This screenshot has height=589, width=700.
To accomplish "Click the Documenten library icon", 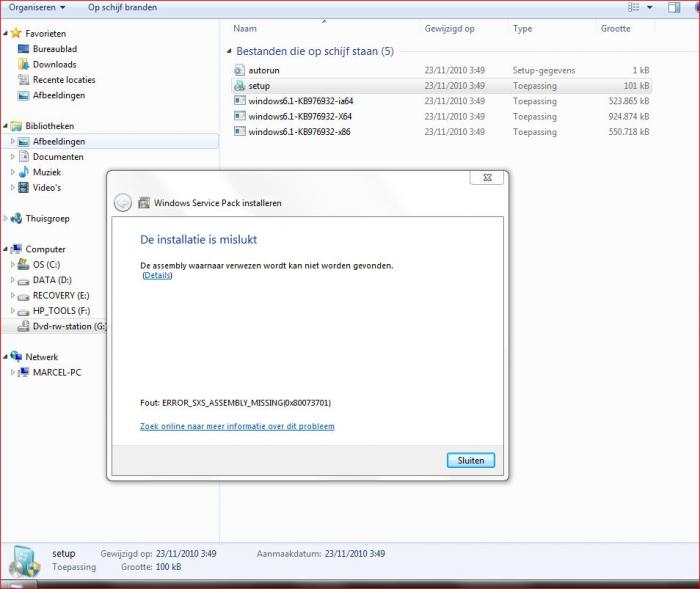I will coord(24,157).
